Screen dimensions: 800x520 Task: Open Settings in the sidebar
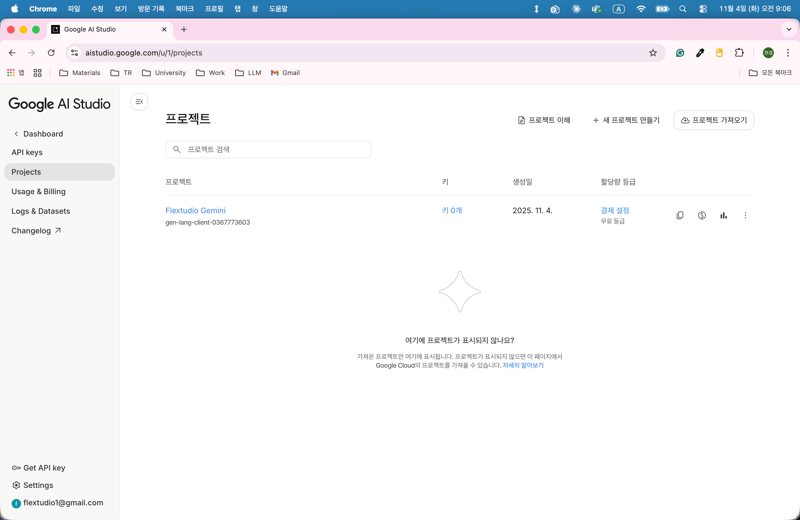tap(33, 485)
